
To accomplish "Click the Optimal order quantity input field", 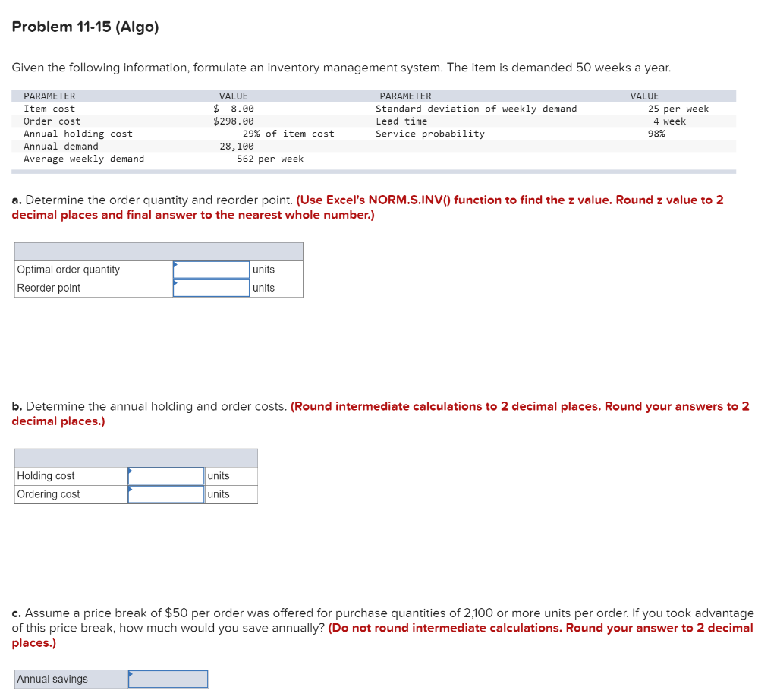I will click(211, 270).
